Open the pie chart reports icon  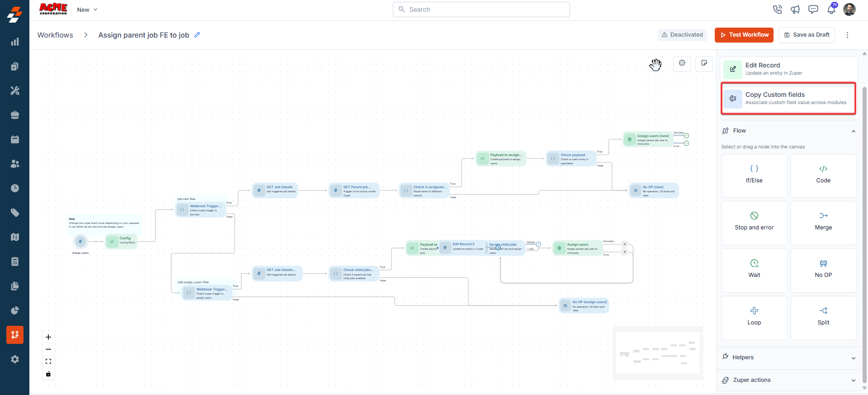pyautogui.click(x=15, y=310)
